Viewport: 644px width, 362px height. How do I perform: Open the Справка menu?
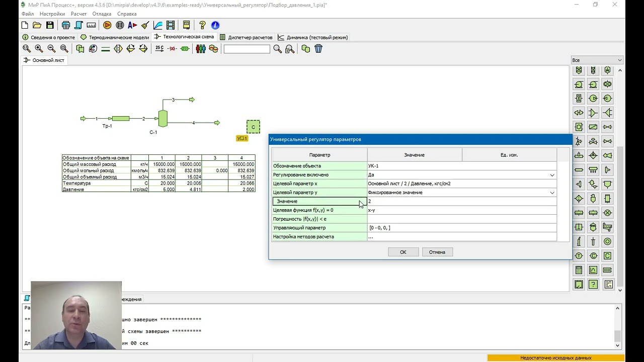click(x=127, y=14)
